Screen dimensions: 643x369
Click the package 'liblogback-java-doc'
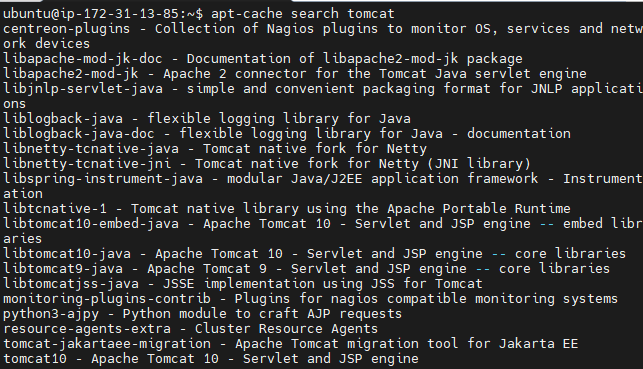click(x=79, y=134)
